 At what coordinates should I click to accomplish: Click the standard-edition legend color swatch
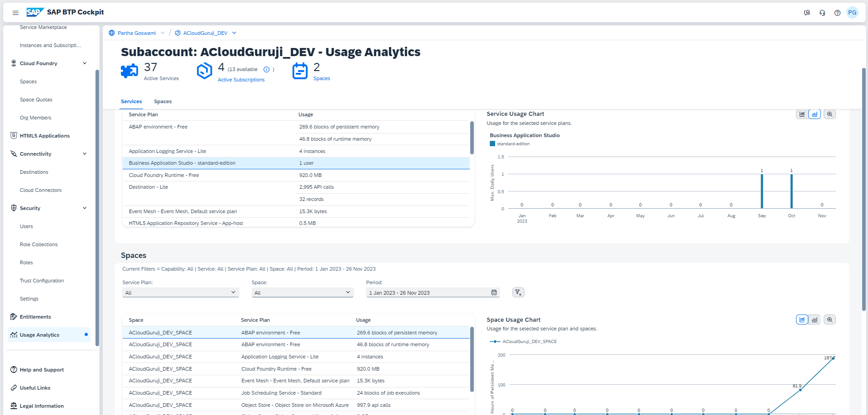coord(492,144)
